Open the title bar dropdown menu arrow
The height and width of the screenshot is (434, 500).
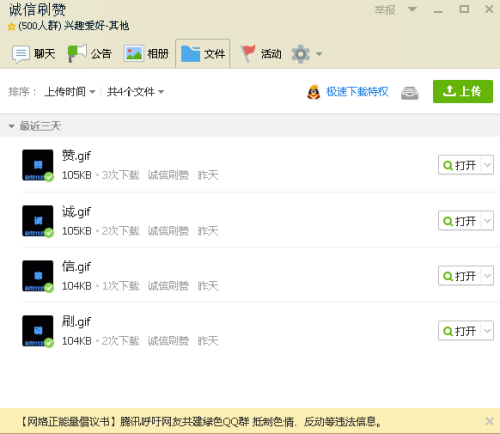click(412, 9)
